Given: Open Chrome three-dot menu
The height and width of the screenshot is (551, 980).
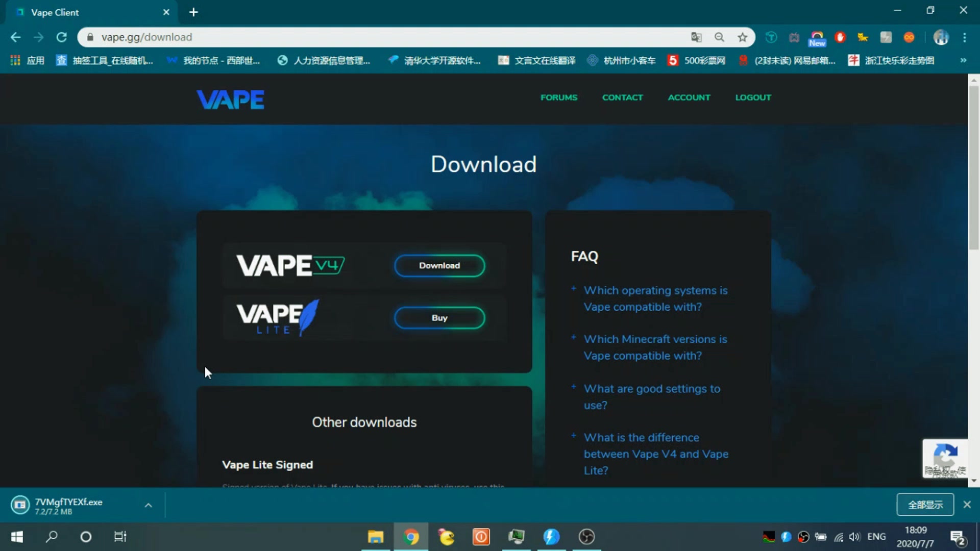Looking at the screenshot, I should [965, 37].
